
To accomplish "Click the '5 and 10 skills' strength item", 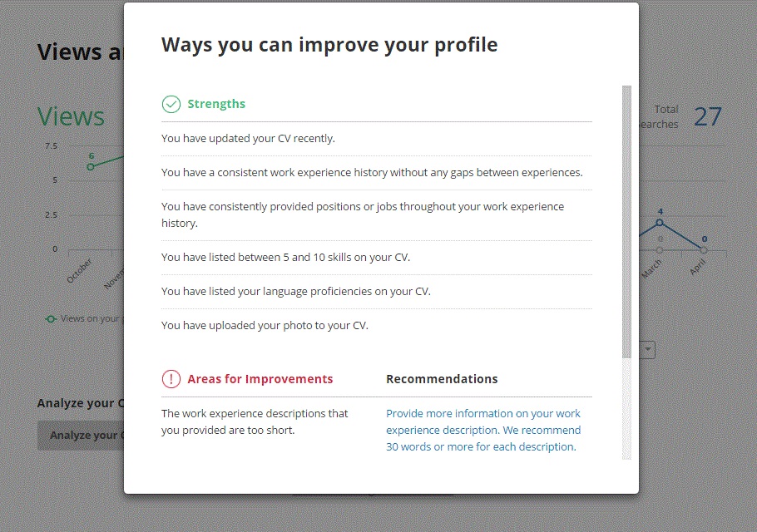I will pyautogui.click(x=285, y=258).
